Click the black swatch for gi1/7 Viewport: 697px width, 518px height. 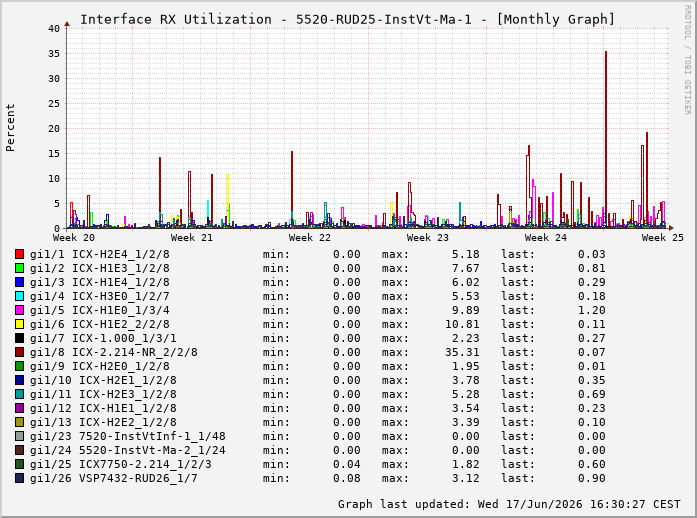click(19, 338)
